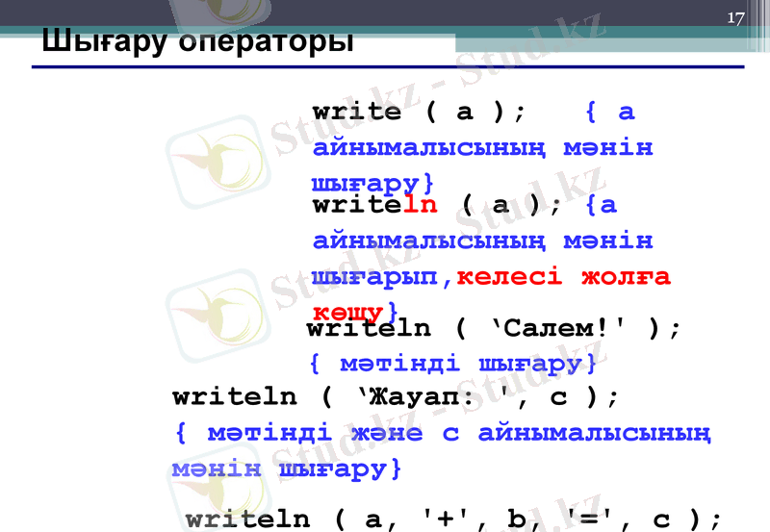Select the "writeln ( 'Жауап: ', c );" line
Screen dimensions: 770x532
pyautogui.click(x=396, y=395)
